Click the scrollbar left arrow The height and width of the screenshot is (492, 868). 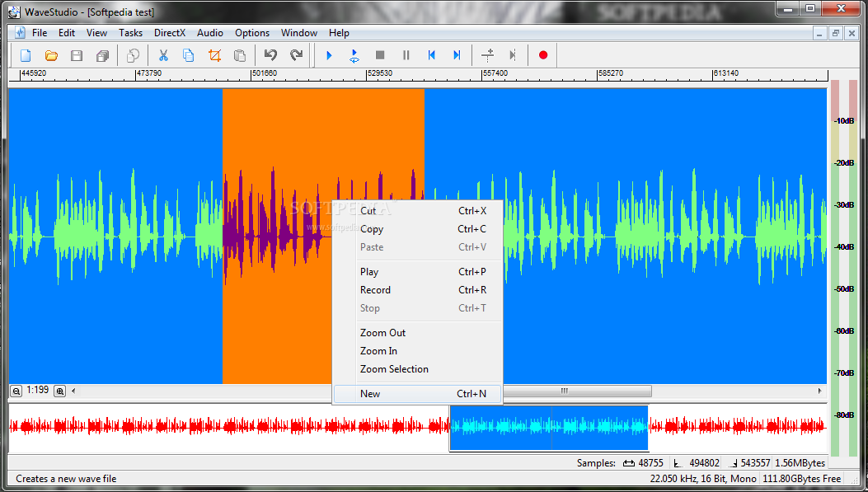[x=73, y=391]
